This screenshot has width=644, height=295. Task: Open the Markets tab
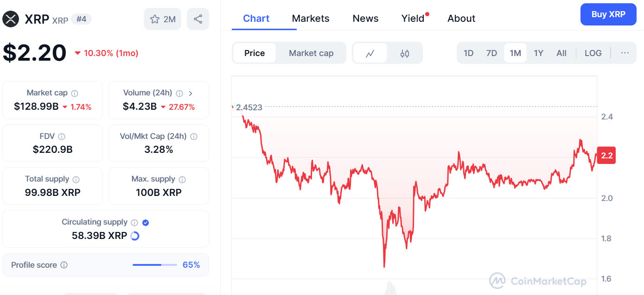pos(311,19)
